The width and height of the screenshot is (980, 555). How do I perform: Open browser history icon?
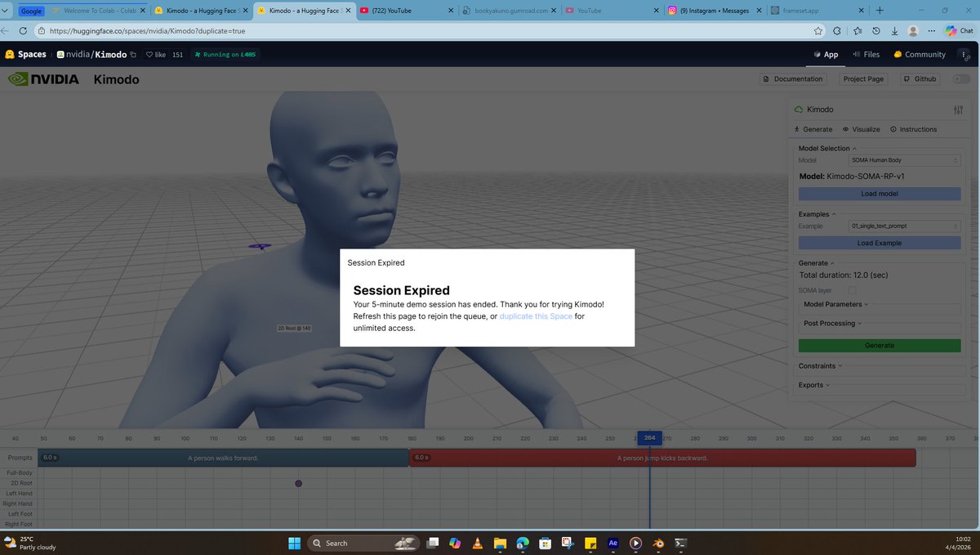point(875,30)
